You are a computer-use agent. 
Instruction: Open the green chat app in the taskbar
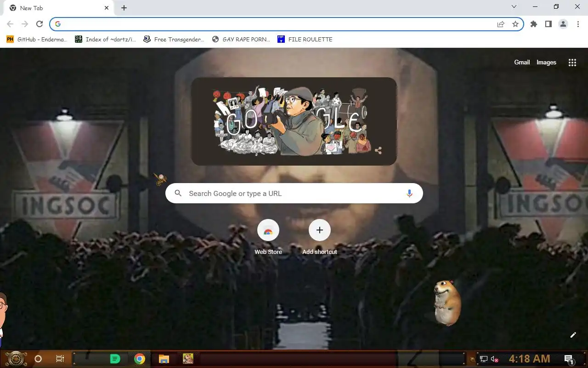pyautogui.click(x=115, y=359)
